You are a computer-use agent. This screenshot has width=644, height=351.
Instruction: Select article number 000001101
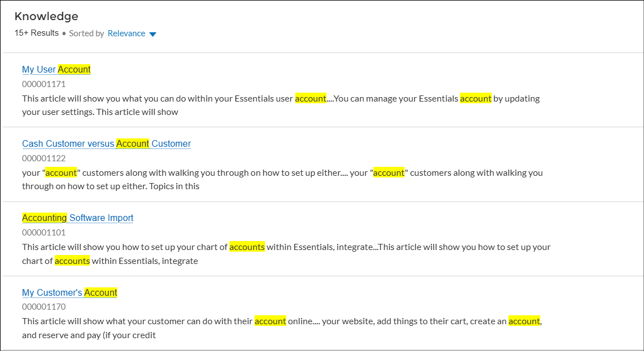pos(44,233)
